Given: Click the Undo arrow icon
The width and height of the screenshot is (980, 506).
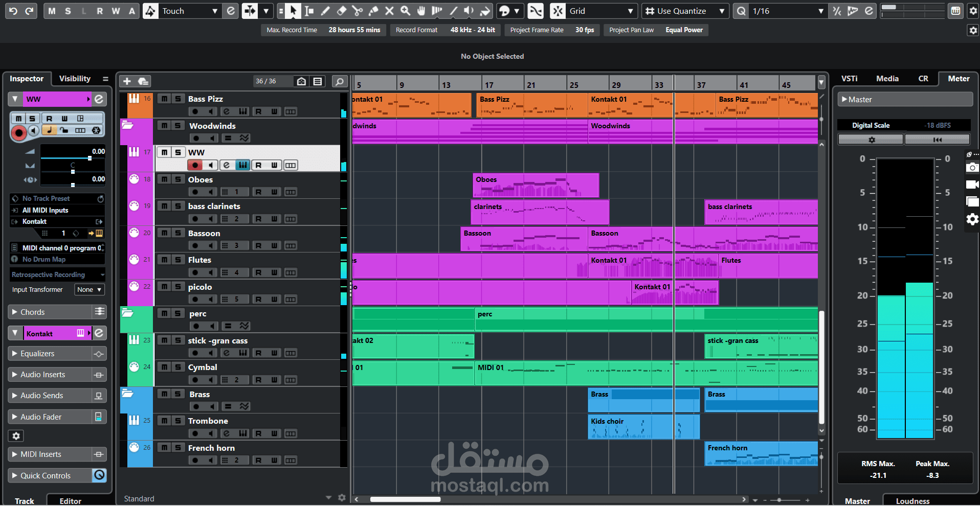Looking at the screenshot, I should (x=13, y=11).
